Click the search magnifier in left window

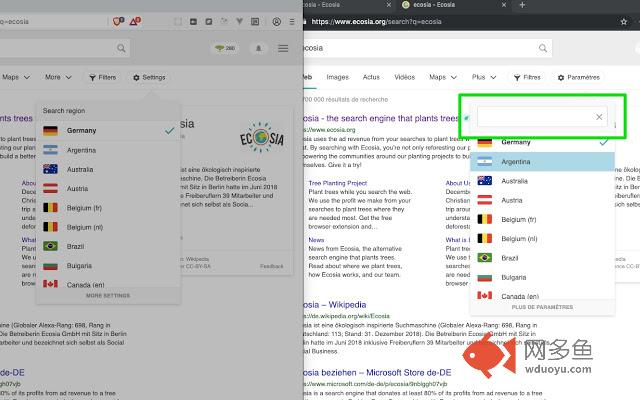121,48
